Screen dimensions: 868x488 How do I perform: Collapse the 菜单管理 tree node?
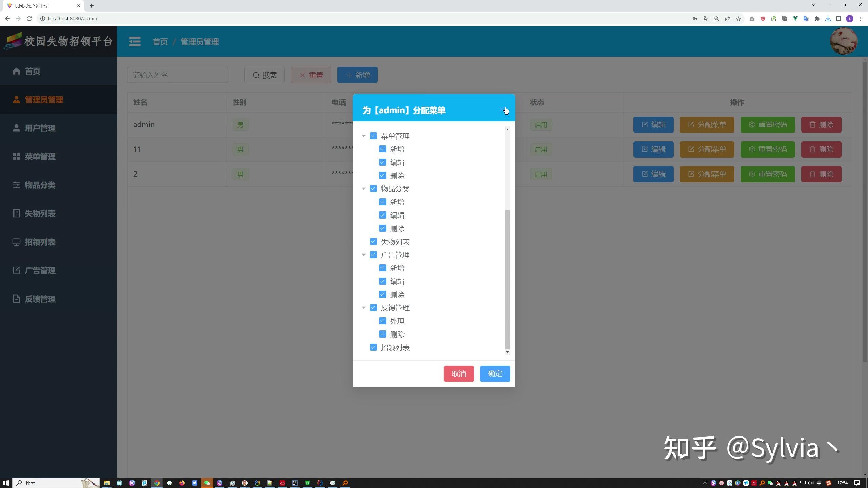[x=364, y=136]
